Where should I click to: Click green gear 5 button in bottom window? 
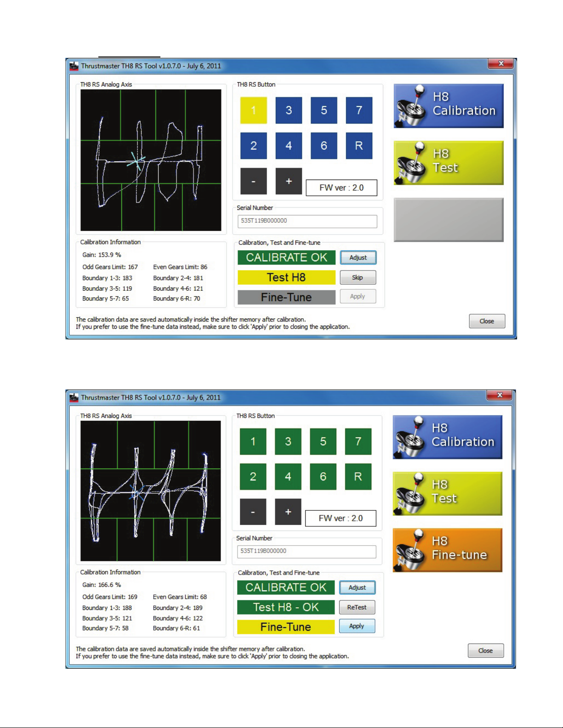point(323,441)
